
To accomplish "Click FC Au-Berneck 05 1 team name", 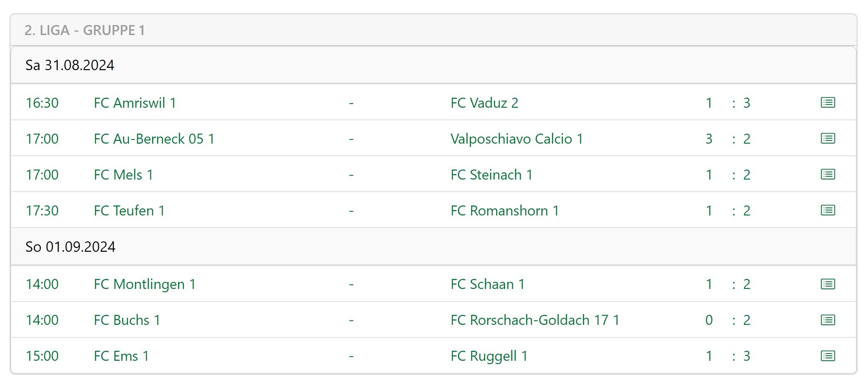I will point(154,139).
